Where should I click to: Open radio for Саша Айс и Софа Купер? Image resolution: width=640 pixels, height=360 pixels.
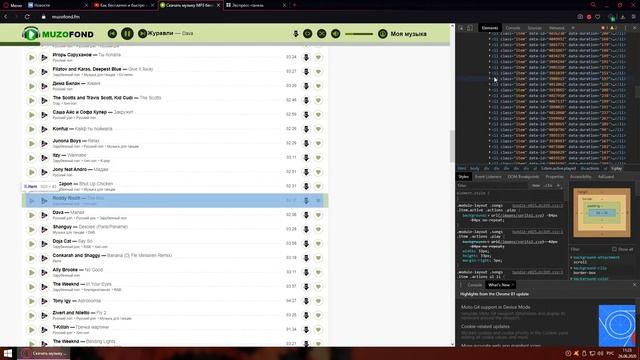point(44,115)
